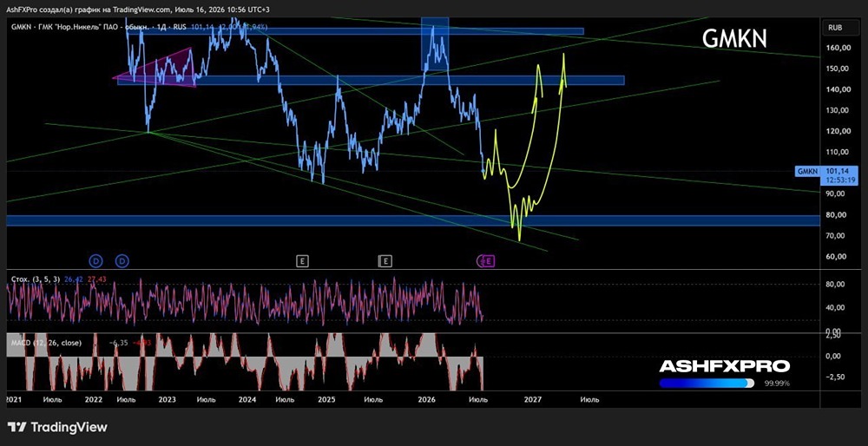
Task: Click the first blue dividend D marker
Action: [96, 260]
